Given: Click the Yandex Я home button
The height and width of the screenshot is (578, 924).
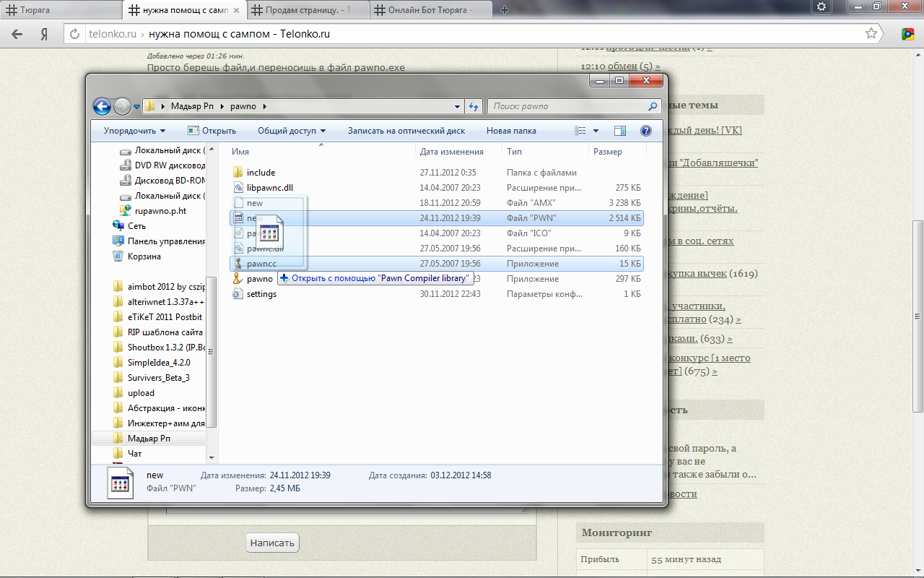Looking at the screenshot, I should [44, 34].
